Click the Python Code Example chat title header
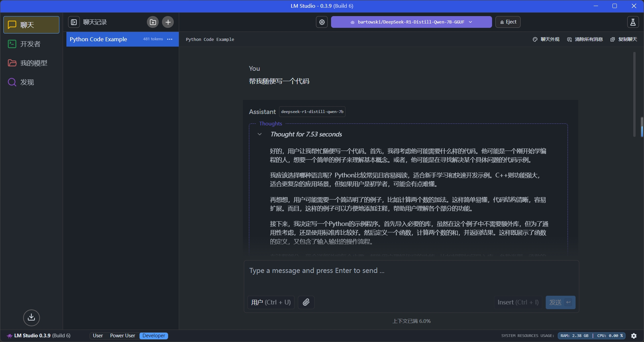 point(210,40)
